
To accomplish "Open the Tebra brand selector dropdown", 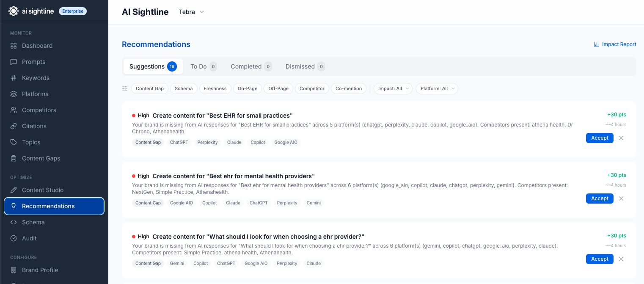I will tap(192, 12).
